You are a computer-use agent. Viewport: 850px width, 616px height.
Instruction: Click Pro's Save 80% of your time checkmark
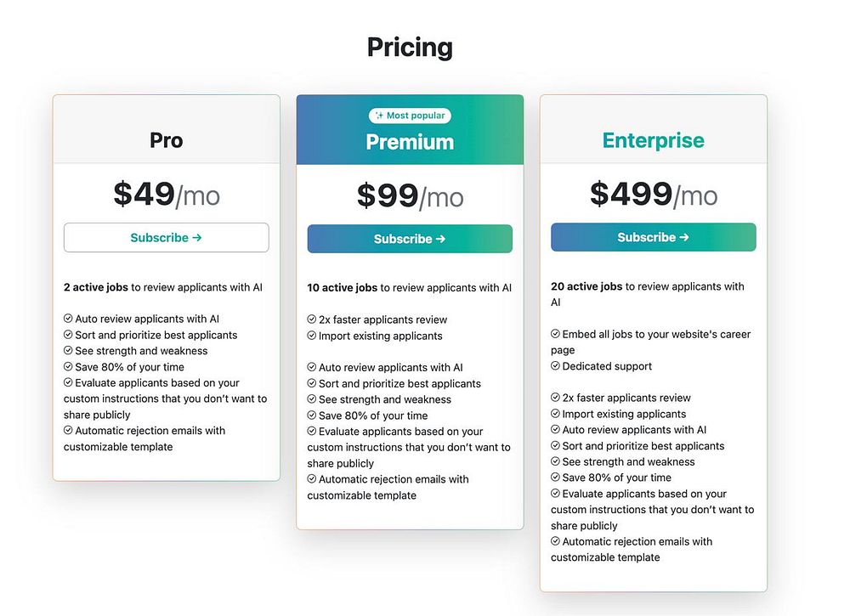68,367
